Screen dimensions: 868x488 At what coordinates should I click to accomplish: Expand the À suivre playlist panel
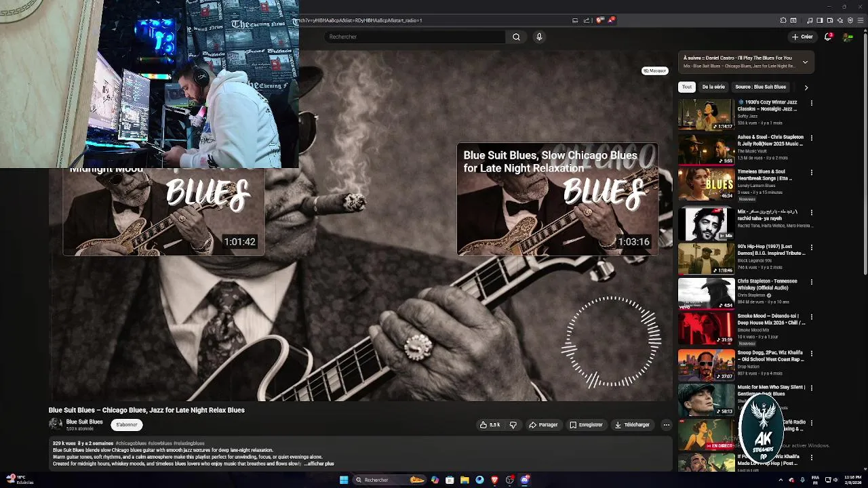click(x=805, y=62)
